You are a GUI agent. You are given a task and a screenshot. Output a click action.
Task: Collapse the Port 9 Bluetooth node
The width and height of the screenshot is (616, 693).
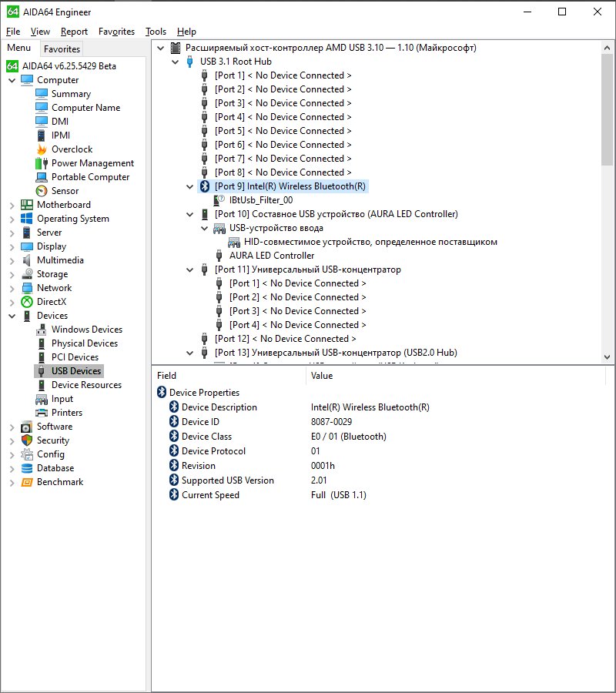point(190,187)
